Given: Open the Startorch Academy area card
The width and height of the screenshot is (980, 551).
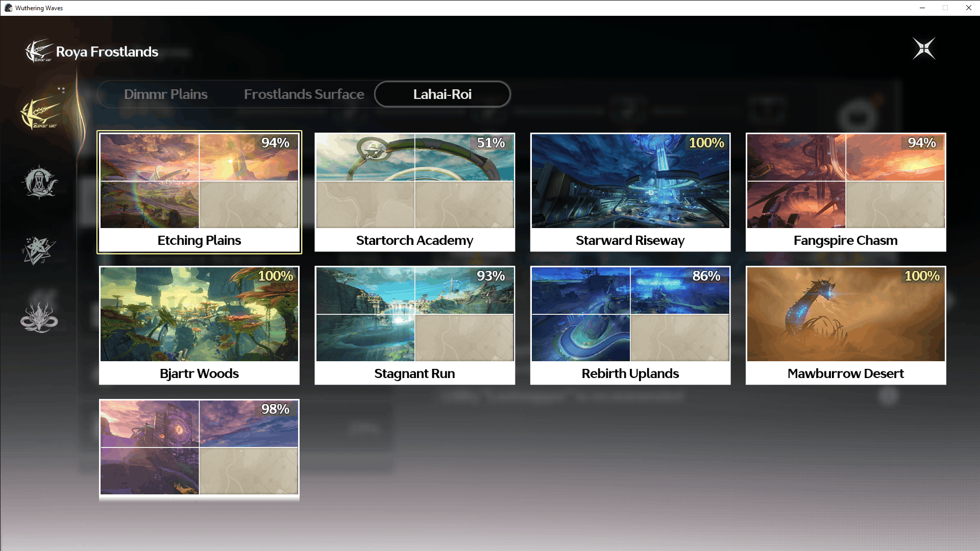Looking at the screenshot, I should tap(414, 192).
